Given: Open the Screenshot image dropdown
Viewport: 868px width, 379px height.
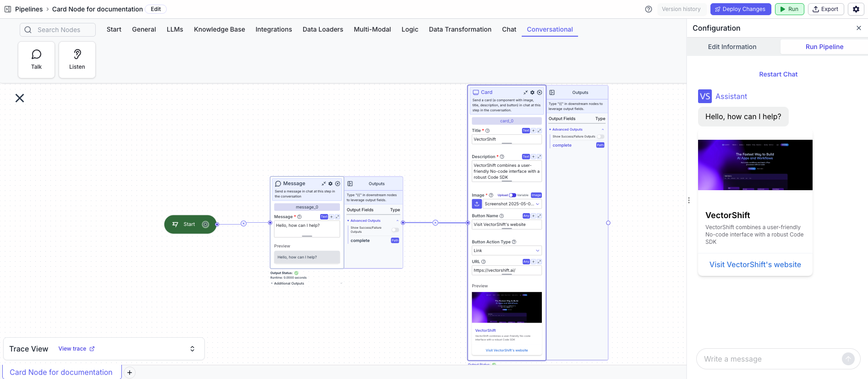Looking at the screenshot, I should (x=512, y=204).
